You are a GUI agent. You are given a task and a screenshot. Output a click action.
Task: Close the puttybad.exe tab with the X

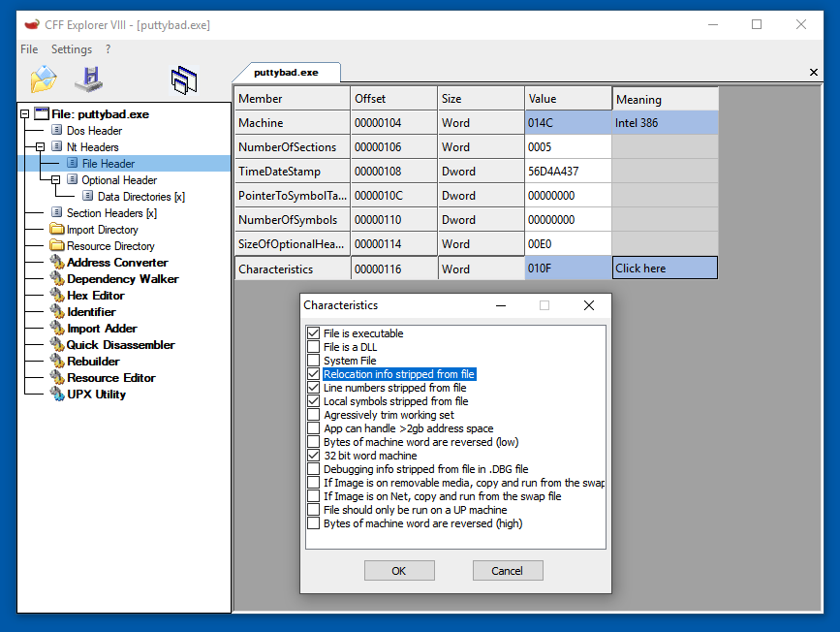(813, 73)
